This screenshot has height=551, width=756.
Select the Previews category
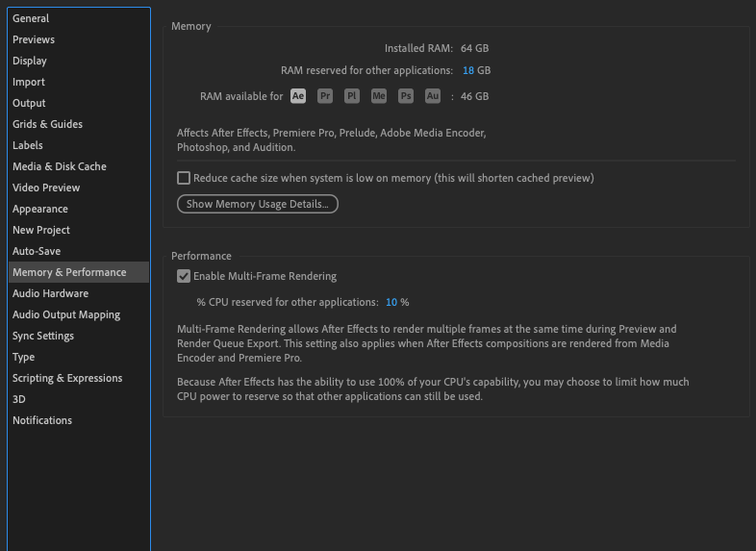(x=34, y=39)
